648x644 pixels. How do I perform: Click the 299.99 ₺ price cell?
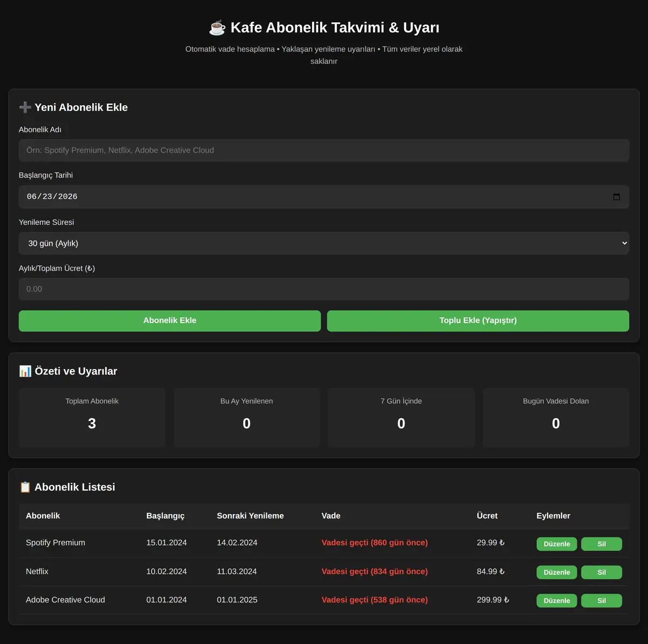click(493, 600)
